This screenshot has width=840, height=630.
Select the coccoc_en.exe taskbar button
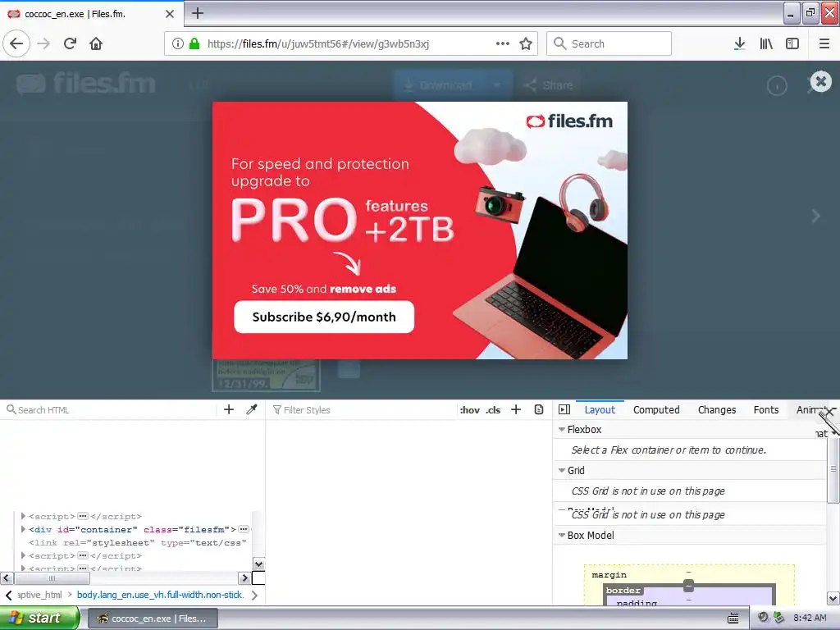pyautogui.click(x=153, y=619)
